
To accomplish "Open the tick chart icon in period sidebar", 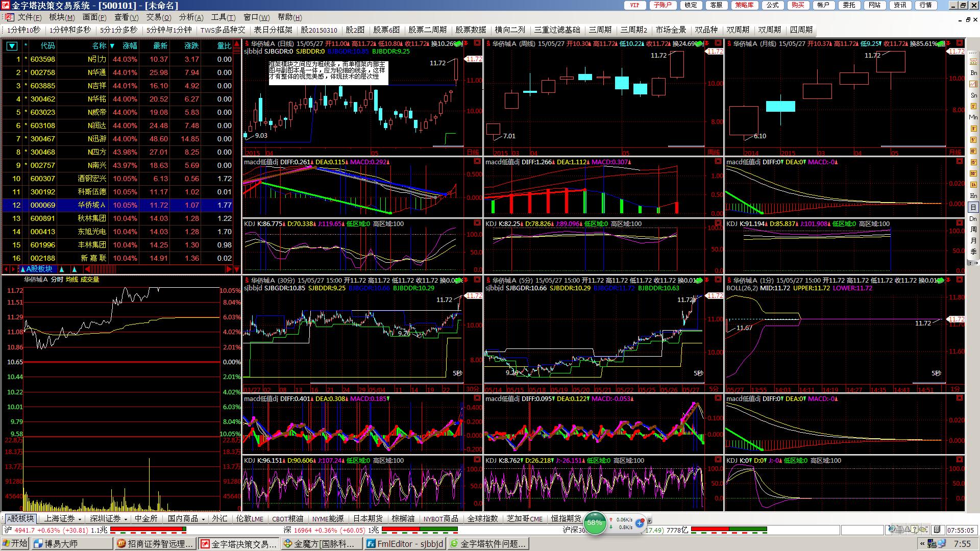I will pos(973,62).
